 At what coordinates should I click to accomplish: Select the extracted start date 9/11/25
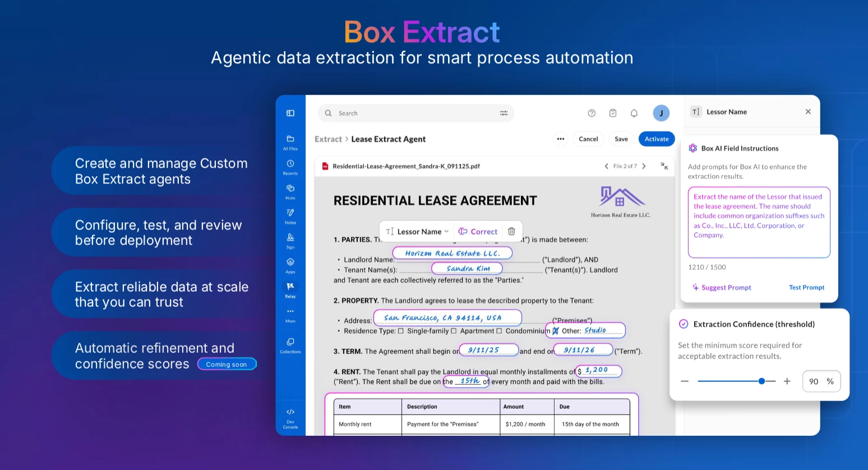(488, 350)
